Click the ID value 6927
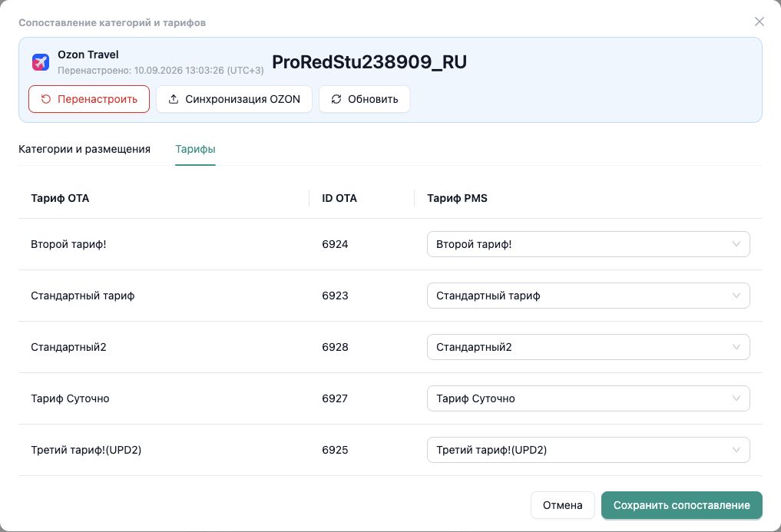This screenshot has width=781, height=532. (x=335, y=398)
